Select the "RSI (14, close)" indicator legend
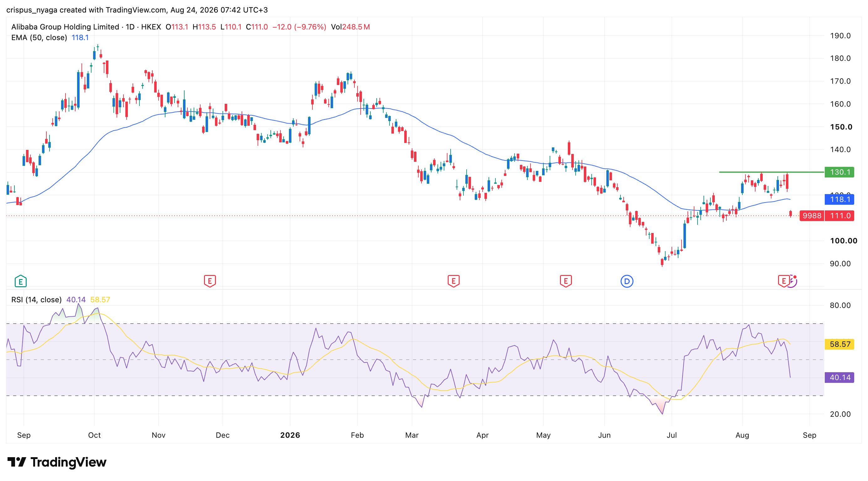 [x=36, y=300]
